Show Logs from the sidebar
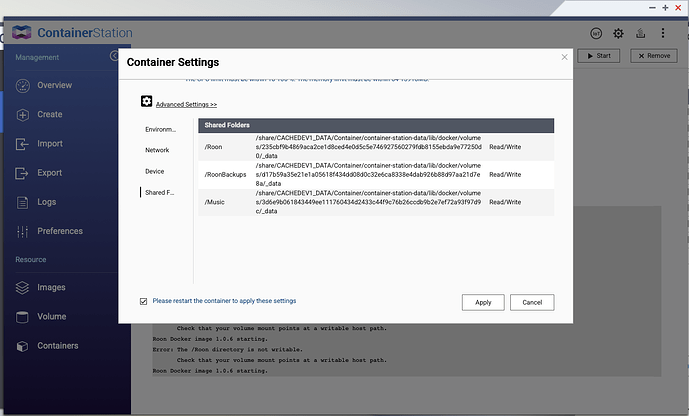689x416 pixels. coord(47,202)
